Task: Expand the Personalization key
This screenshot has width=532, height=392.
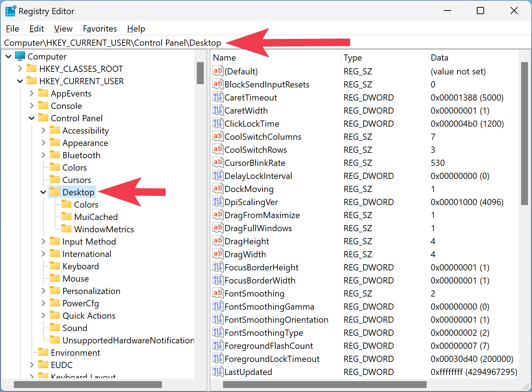Action: [43, 291]
